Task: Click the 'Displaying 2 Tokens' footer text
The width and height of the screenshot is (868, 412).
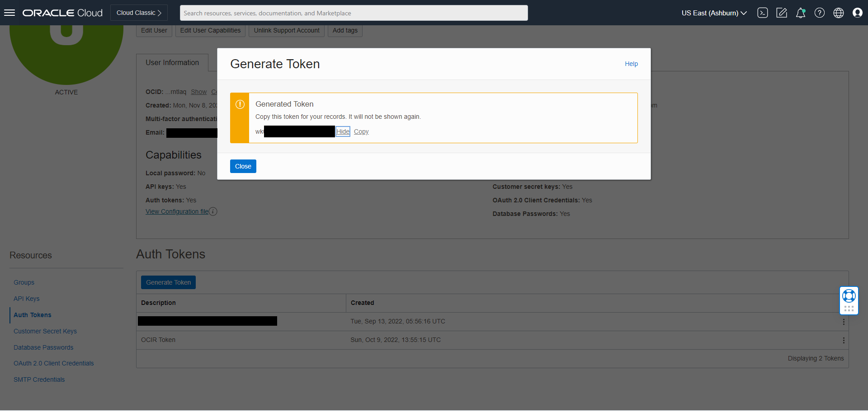Action: click(x=816, y=358)
